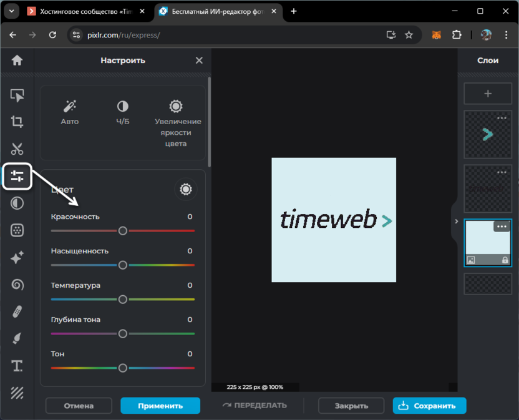The width and height of the screenshot is (519, 420).
Task: Collapse the layers panel with the arrow
Action: pyautogui.click(x=456, y=222)
